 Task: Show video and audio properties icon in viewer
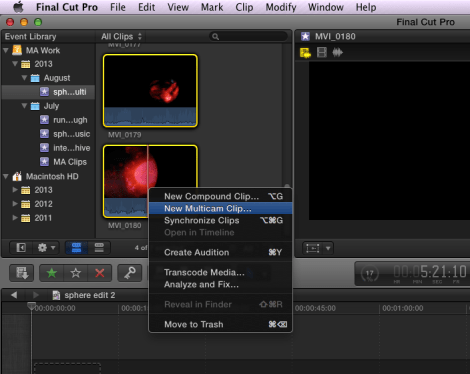pyautogui.click(x=305, y=52)
